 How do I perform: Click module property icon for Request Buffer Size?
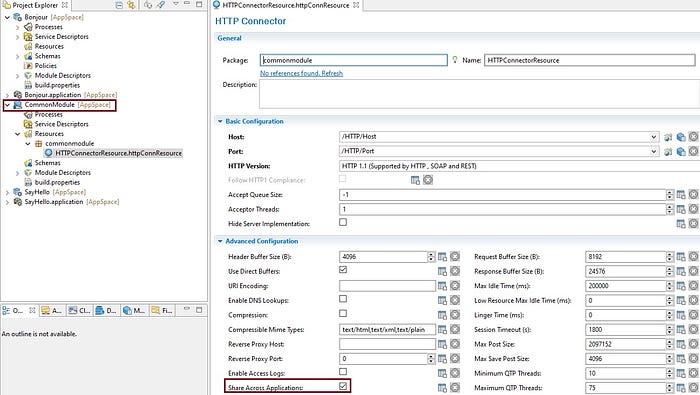681,257
